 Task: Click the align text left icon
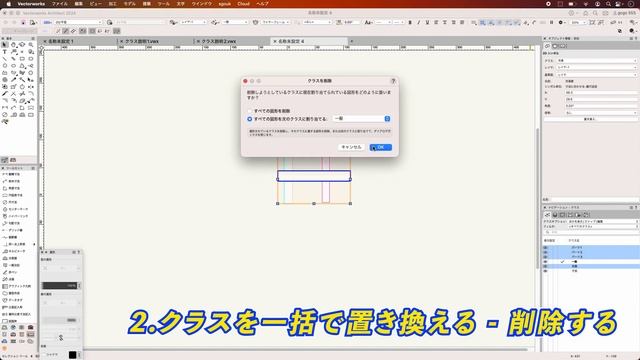(x=436, y=22)
